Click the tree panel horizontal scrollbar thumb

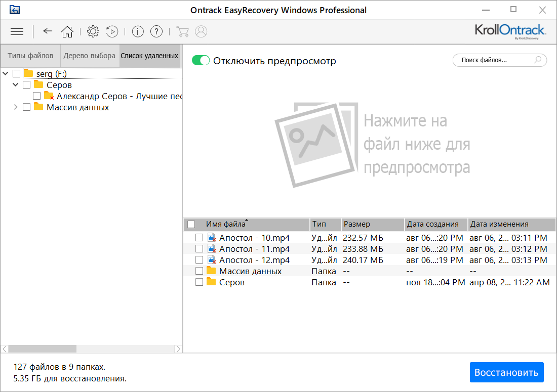point(42,349)
